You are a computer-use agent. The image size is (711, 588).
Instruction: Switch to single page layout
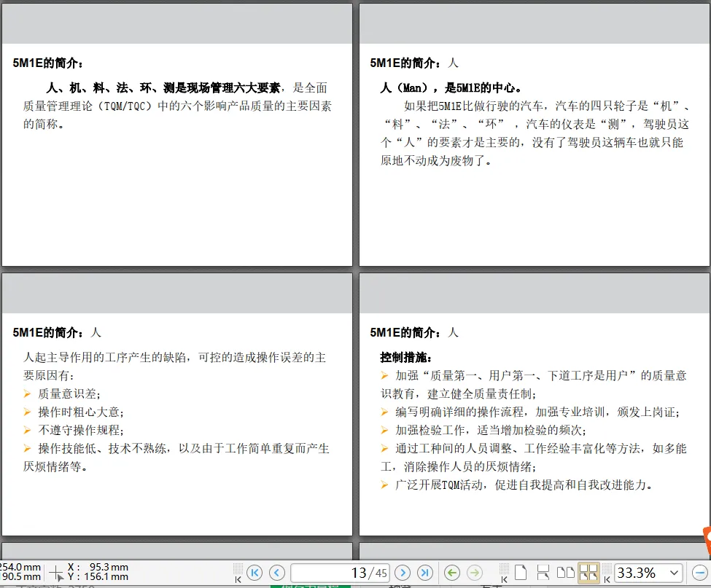(x=521, y=573)
